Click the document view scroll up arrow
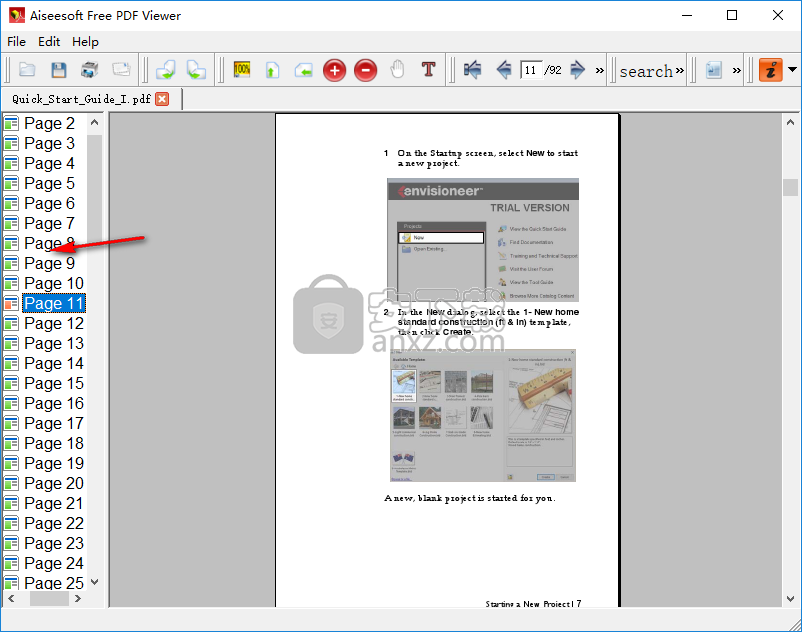This screenshot has width=802, height=632. pyautogui.click(x=790, y=122)
